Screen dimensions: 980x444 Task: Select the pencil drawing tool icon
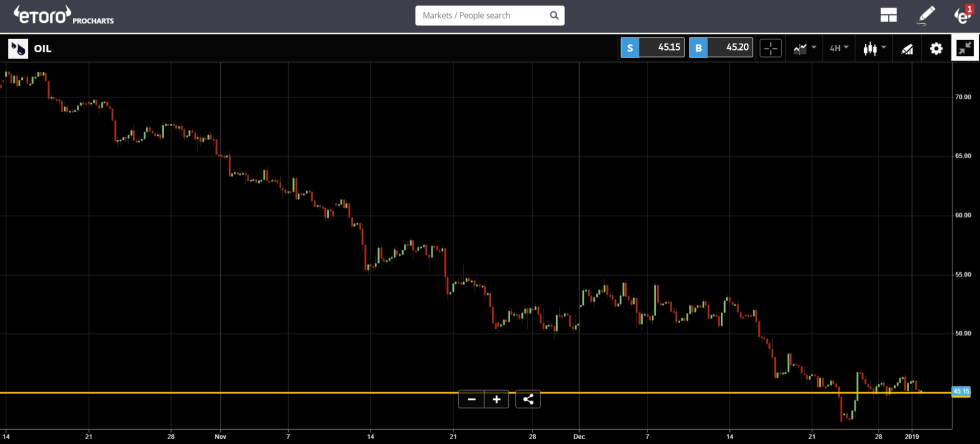(x=926, y=15)
